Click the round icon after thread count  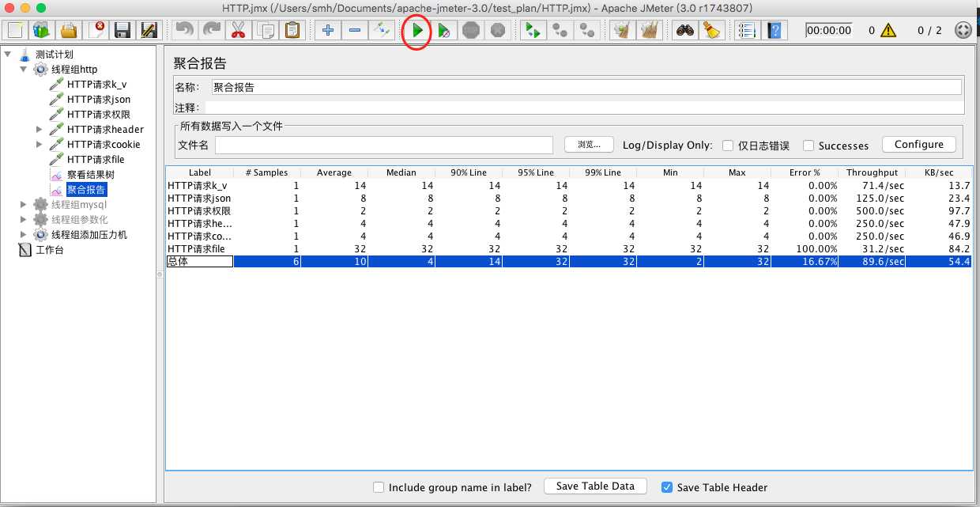pyautogui.click(x=963, y=30)
